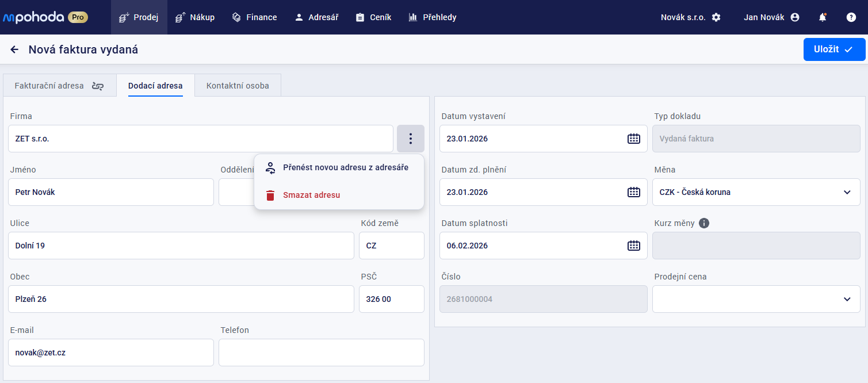The width and height of the screenshot is (868, 383).
Task: Click the settings gear beside Novák s.r.o.
Action: click(716, 17)
